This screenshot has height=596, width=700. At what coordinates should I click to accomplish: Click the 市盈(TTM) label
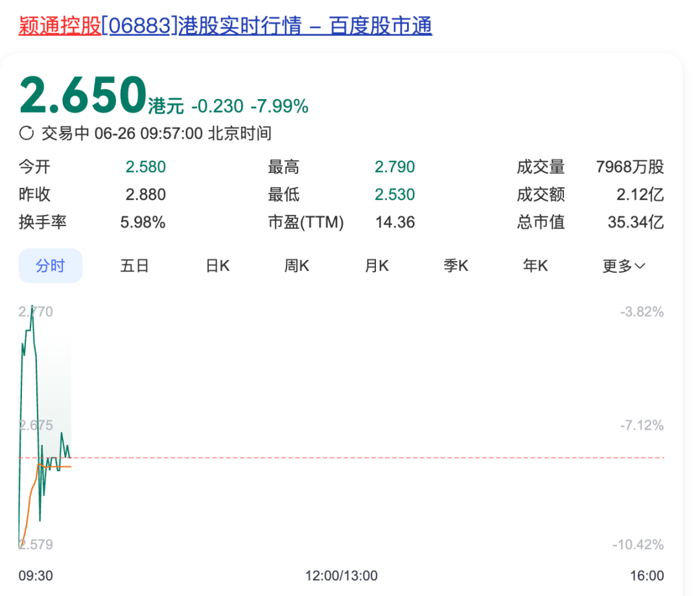coord(306,223)
